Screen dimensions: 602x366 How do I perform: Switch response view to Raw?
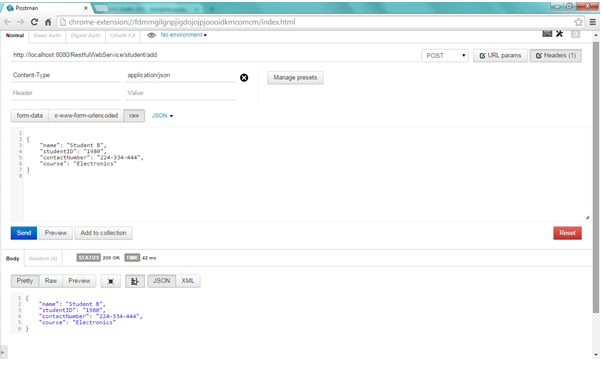pyautogui.click(x=51, y=281)
